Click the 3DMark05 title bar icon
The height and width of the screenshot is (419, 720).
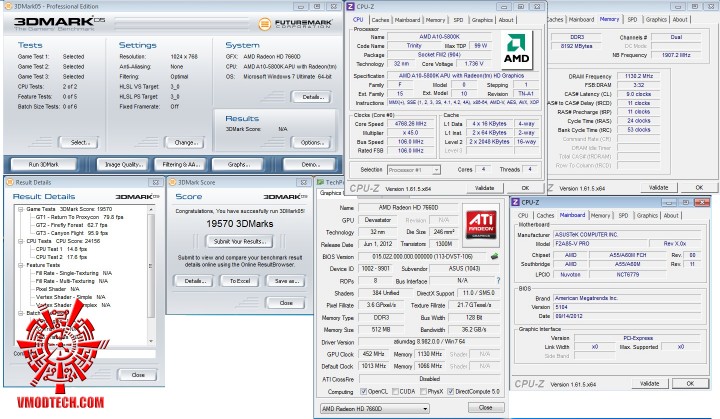pos(8,6)
